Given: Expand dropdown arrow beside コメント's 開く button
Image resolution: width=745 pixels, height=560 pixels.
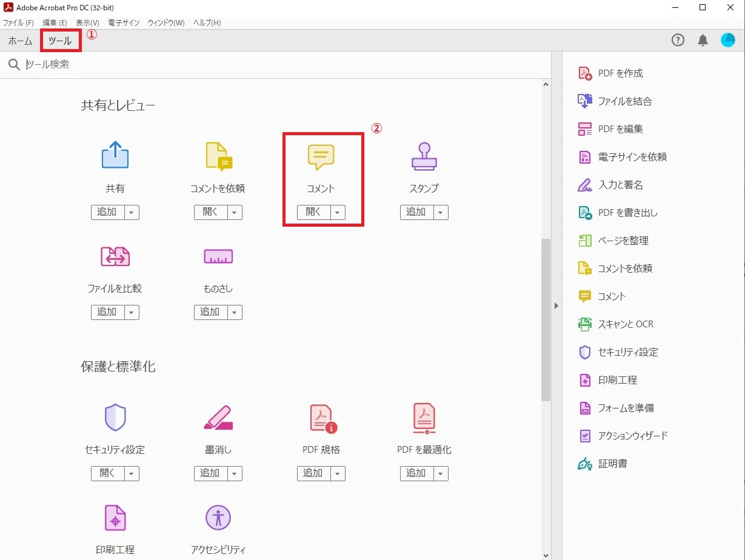Looking at the screenshot, I should coord(337,212).
